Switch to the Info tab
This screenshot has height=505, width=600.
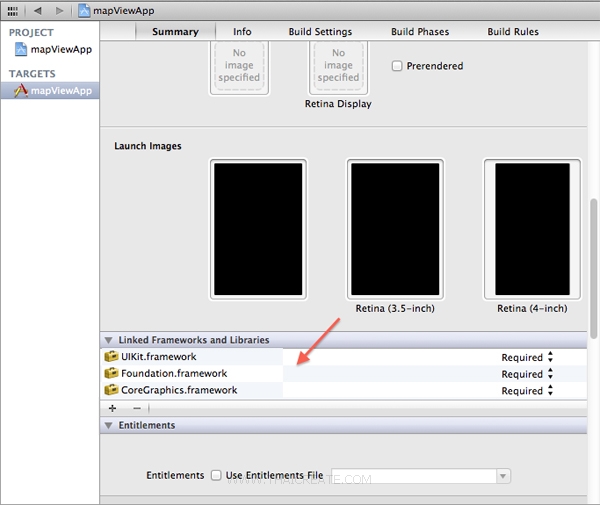[242, 32]
